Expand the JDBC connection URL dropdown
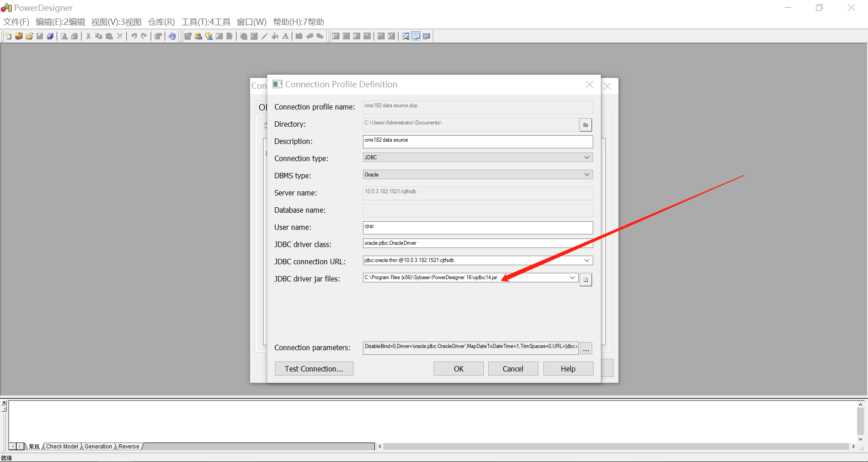The height and width of the screenshot is (462, 868). [x=587, y=260]
